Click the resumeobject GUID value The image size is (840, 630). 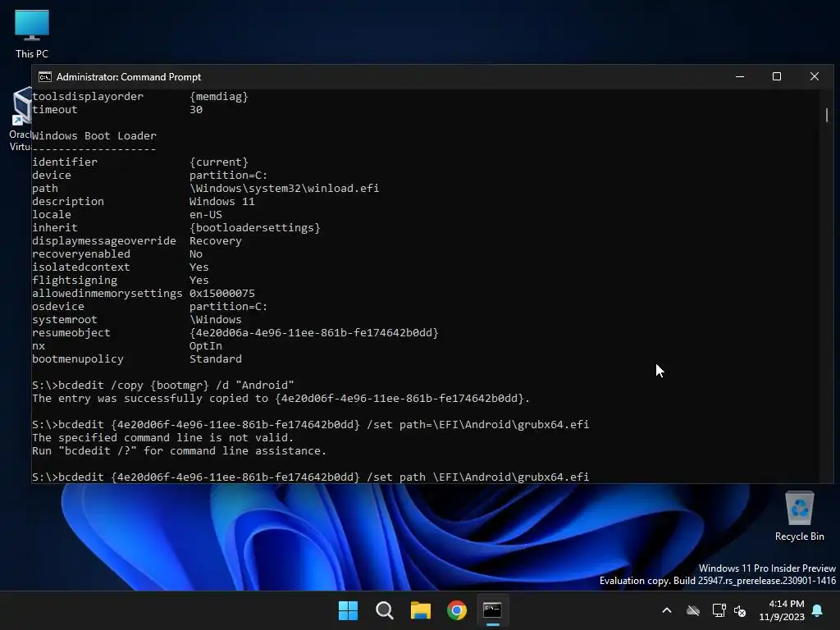pos(314,333)
